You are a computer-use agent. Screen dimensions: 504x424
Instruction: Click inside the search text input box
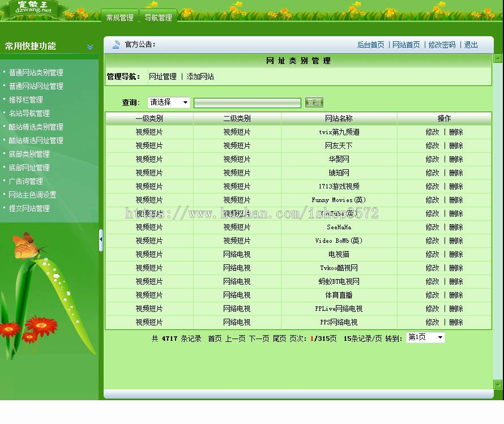(246, 102)
